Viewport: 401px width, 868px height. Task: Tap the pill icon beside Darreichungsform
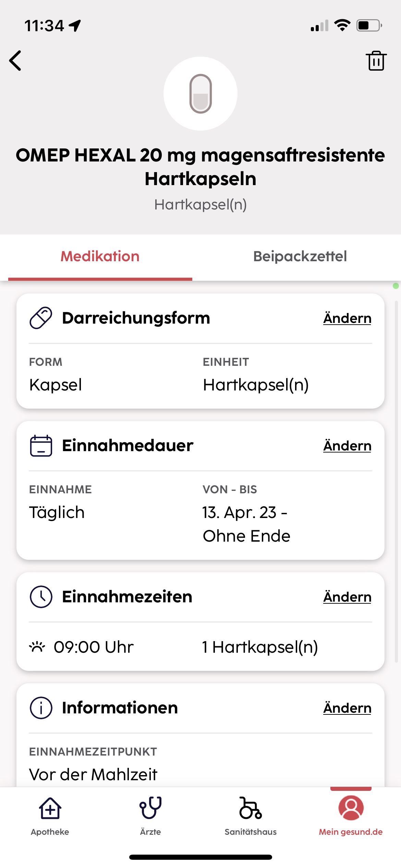41,318
